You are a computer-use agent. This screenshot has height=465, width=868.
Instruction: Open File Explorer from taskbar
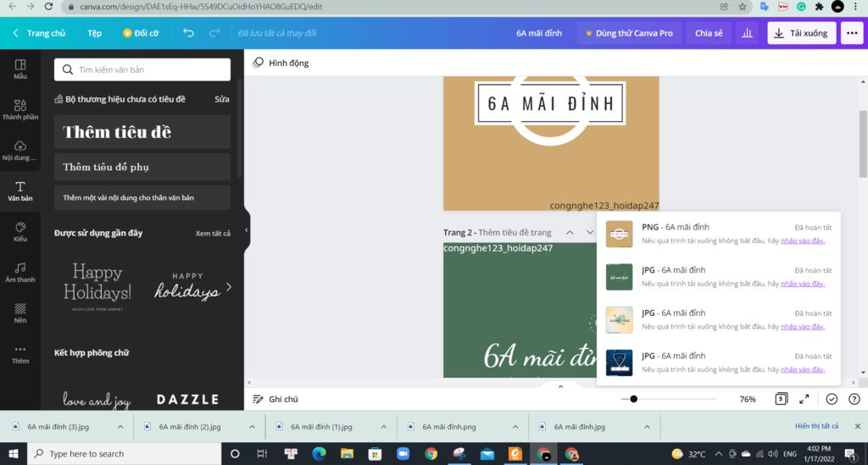click(347, 453)
